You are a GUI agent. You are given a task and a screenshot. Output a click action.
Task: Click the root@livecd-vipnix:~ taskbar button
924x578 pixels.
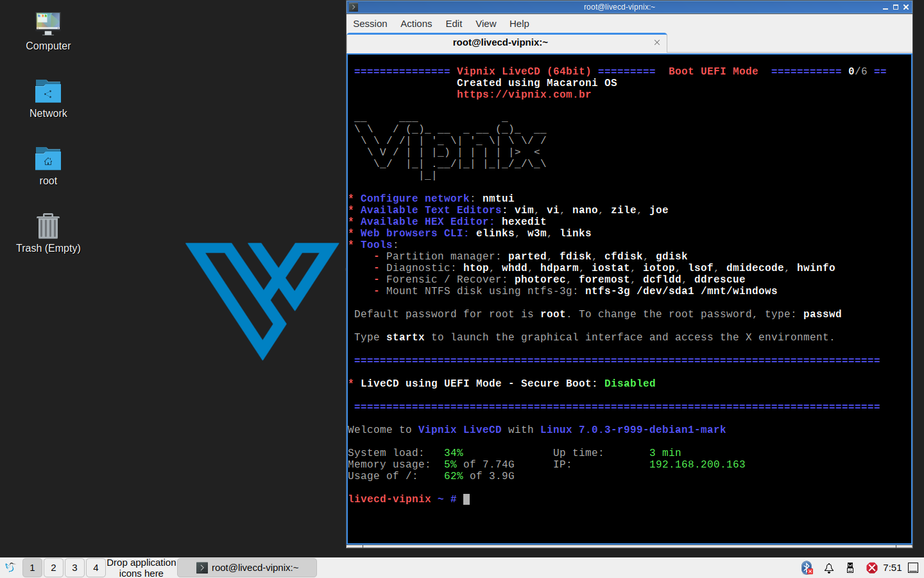(x=247, y=568)
